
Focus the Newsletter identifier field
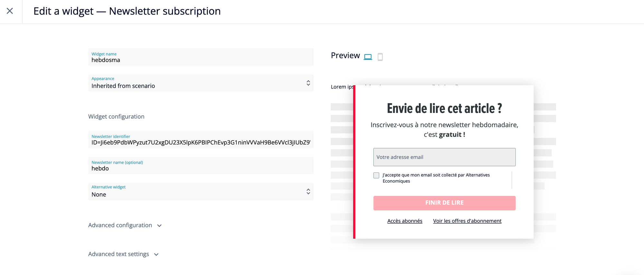pyautogui.click(x=201, y=140)
